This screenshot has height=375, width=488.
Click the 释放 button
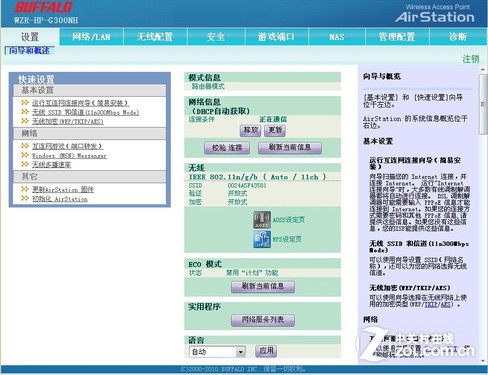pyautogui.click(x=250, y=130)
